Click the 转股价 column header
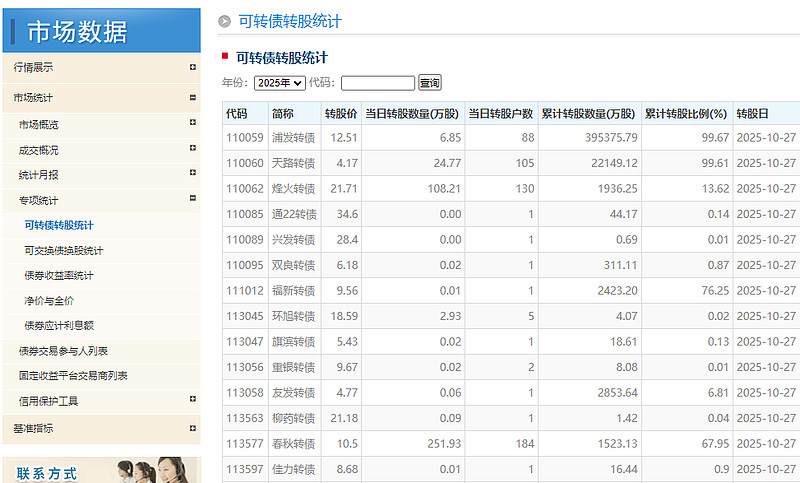This screenshot has height=483, width=800. pos(341,114)
